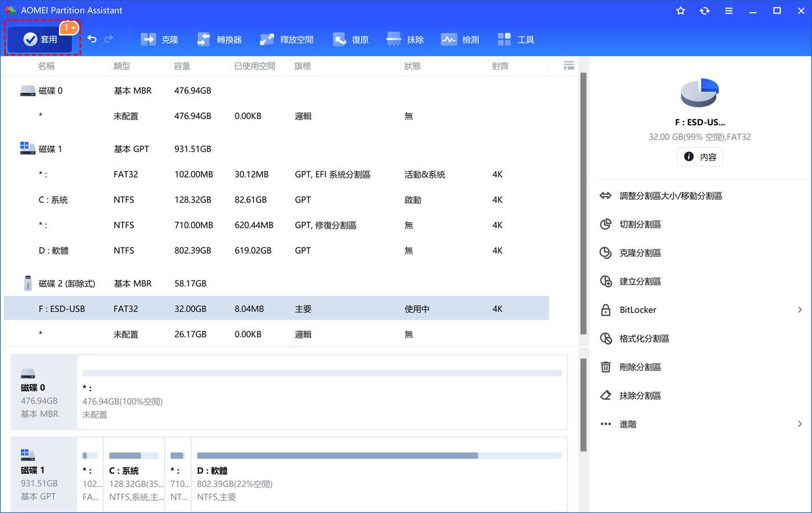Open the pending operations count dropdown

click(70, 28)
